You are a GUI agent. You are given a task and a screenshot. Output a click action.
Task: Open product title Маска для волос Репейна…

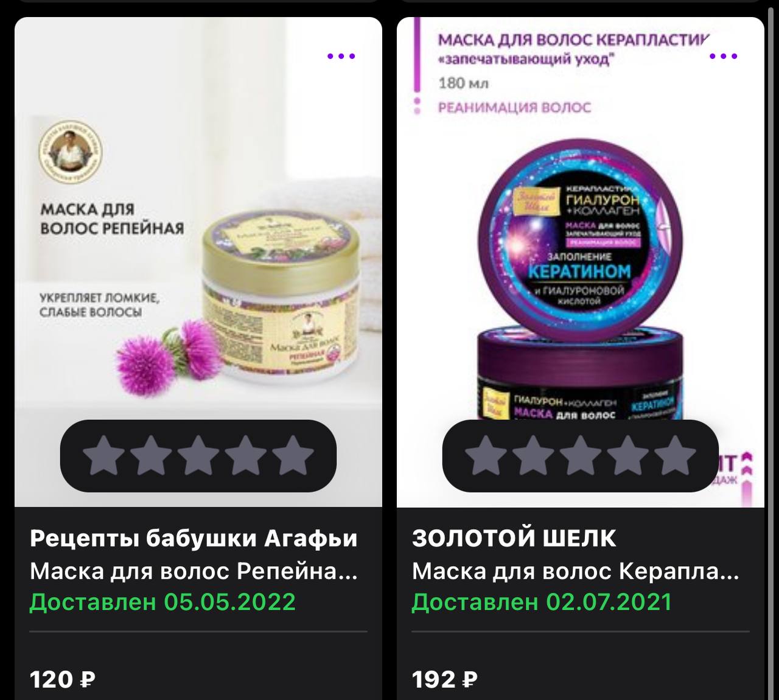pyautogui.click(x=194, y=571)
